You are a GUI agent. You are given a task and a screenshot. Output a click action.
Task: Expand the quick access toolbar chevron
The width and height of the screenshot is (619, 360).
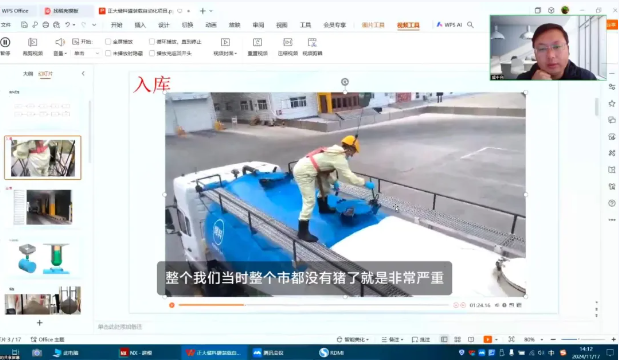click(x=94, y=25)
